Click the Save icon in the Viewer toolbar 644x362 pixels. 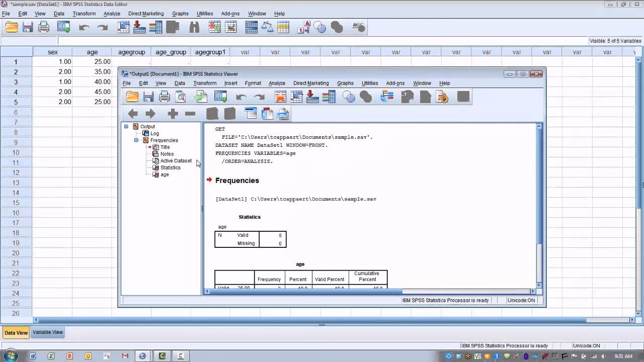[x=148, y=97]
